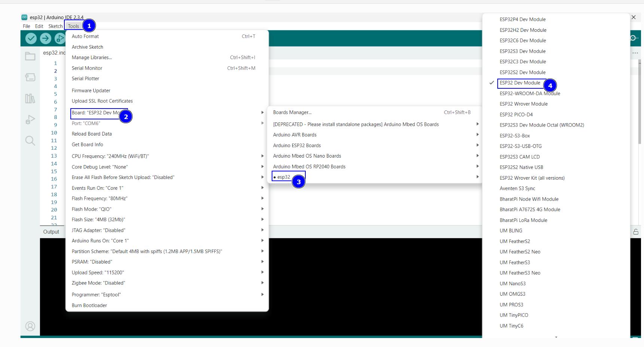Image resolution: width=644 pixels, height=347 pixels.
Task: Expand Board: "ESP32 Dev Module" submenu
Action: [x=167, y=113]
